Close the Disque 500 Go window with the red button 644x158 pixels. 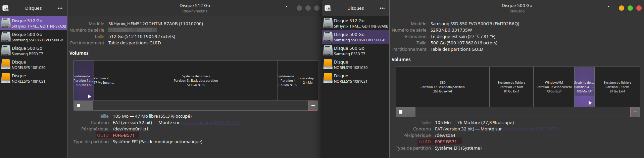click(x=639, y=8)
